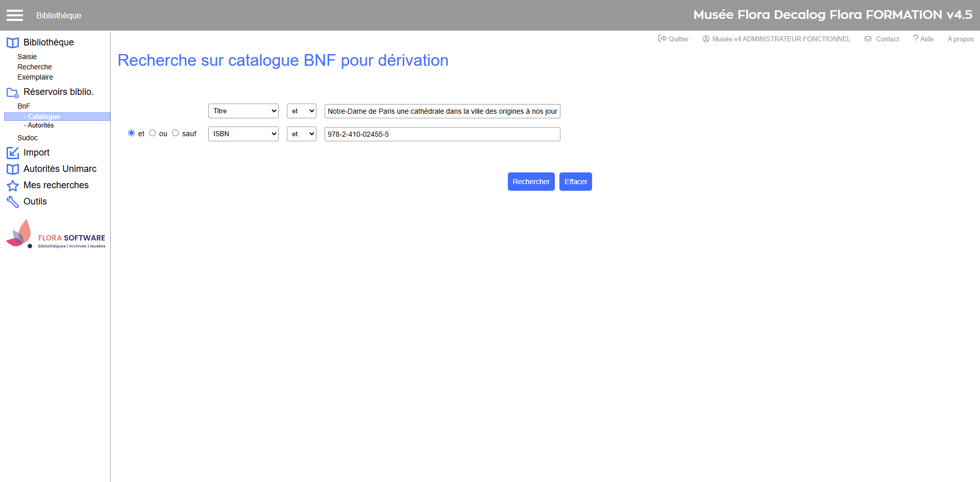Click the Import icon in sidebar
The image size is (980, 482).
[13, 153]
